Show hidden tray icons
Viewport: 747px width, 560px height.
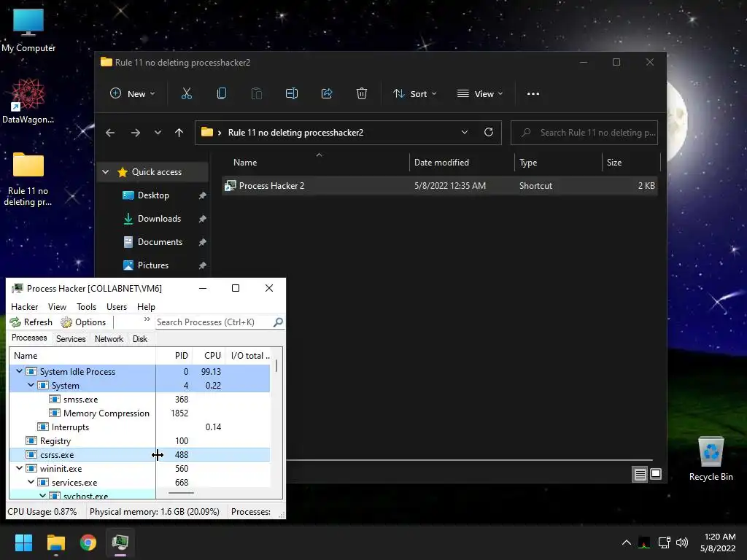627,542
